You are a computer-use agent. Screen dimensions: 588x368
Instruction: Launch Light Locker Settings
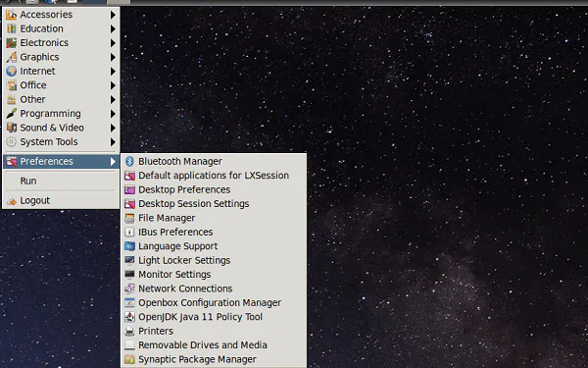214,261
